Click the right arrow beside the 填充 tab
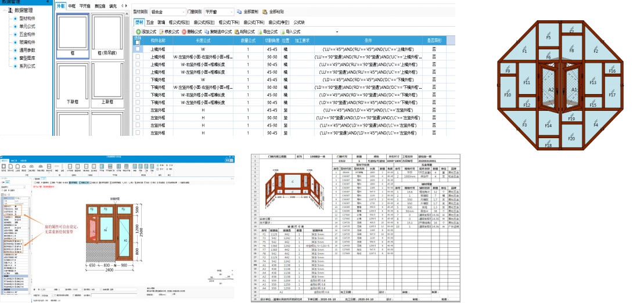This screenshot has width=644, height=303. (x=127, y=6)
